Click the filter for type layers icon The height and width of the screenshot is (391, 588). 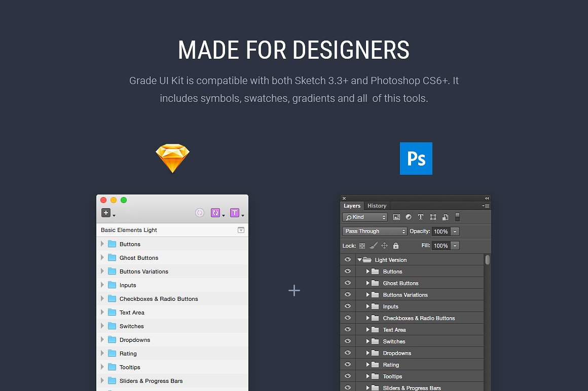pyautogui.click(x=421, y=217)
